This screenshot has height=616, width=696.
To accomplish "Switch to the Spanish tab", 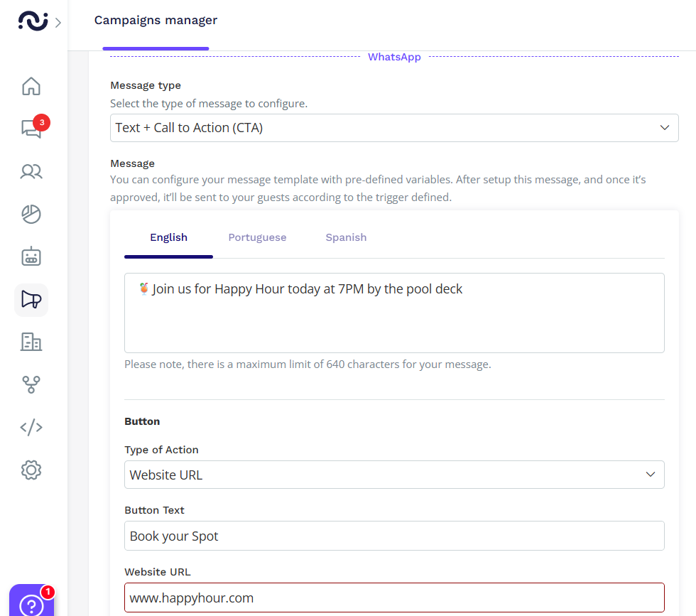I will pos(346,237).
